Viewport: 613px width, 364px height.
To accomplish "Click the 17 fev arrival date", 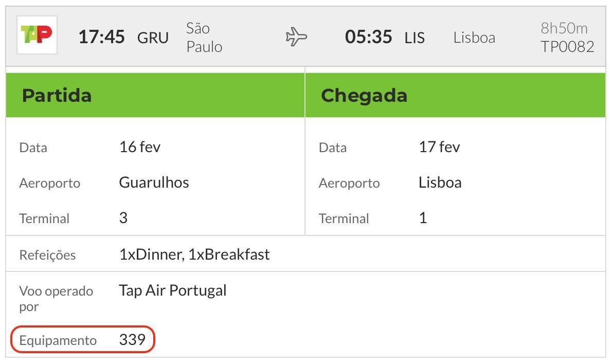I will (439, 147).
